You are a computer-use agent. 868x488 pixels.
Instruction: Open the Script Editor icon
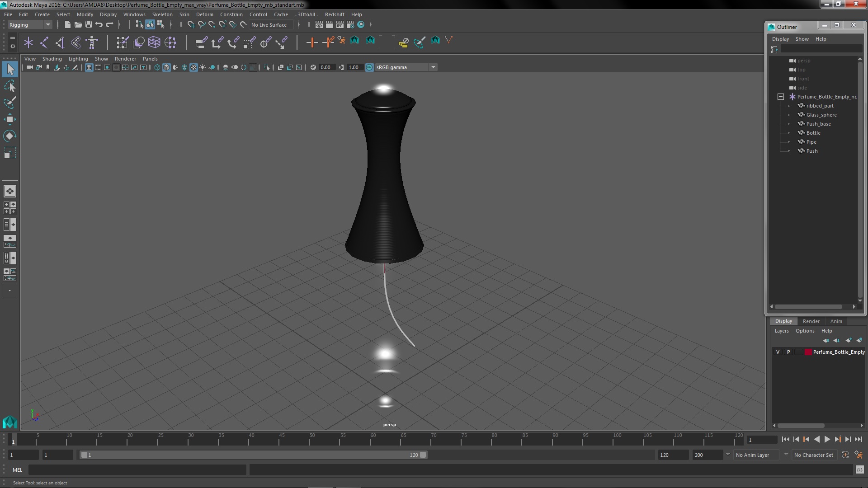(x=859, y=470)
